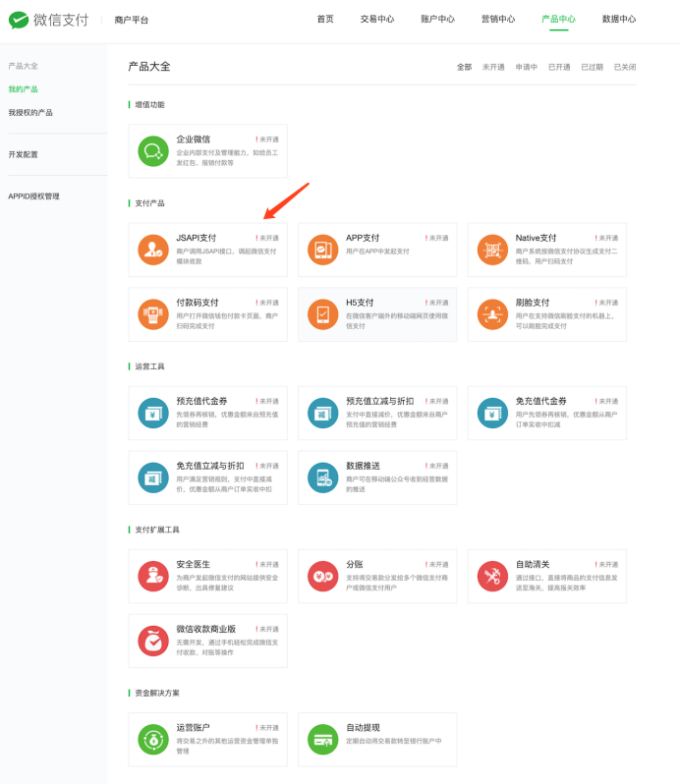680x784 pixels.
Task: Click the 付款码支付 scanner icon
Action: click(153, 314)
